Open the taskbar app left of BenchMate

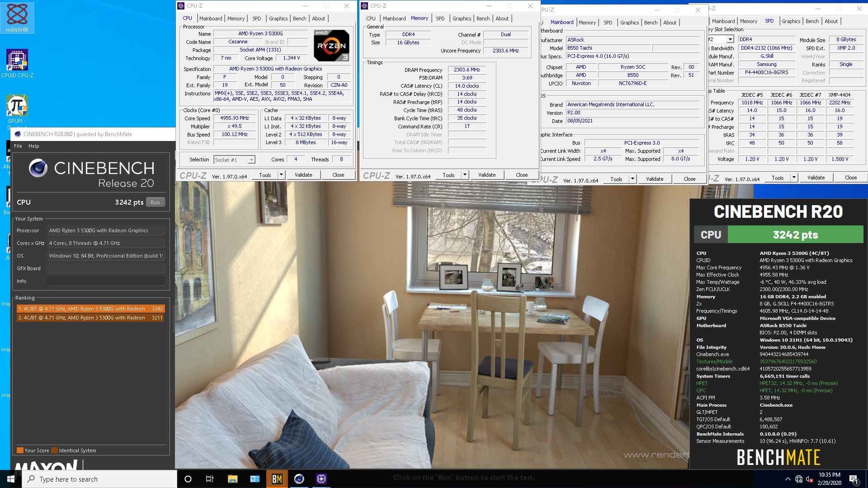click(x=255, y=479)
